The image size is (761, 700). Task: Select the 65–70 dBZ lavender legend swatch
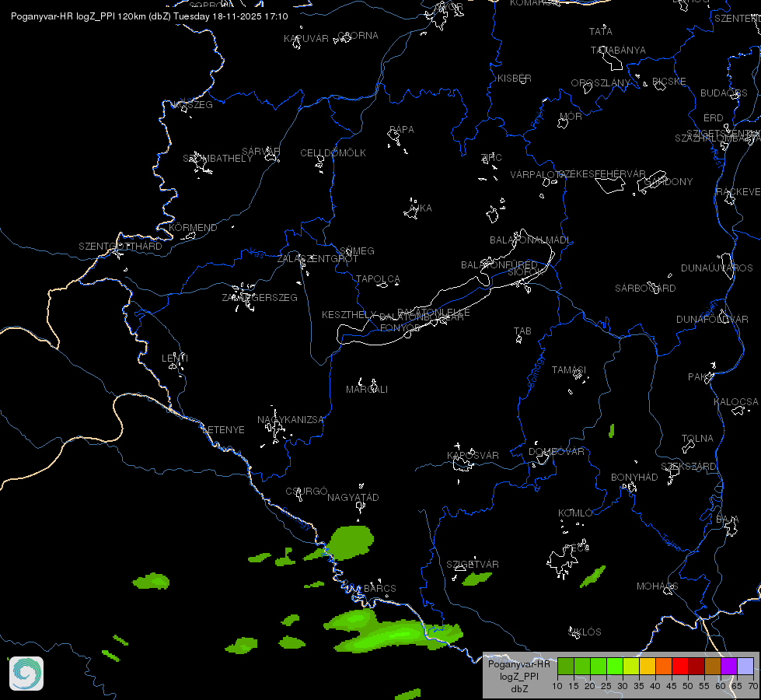tap(745, 666)
